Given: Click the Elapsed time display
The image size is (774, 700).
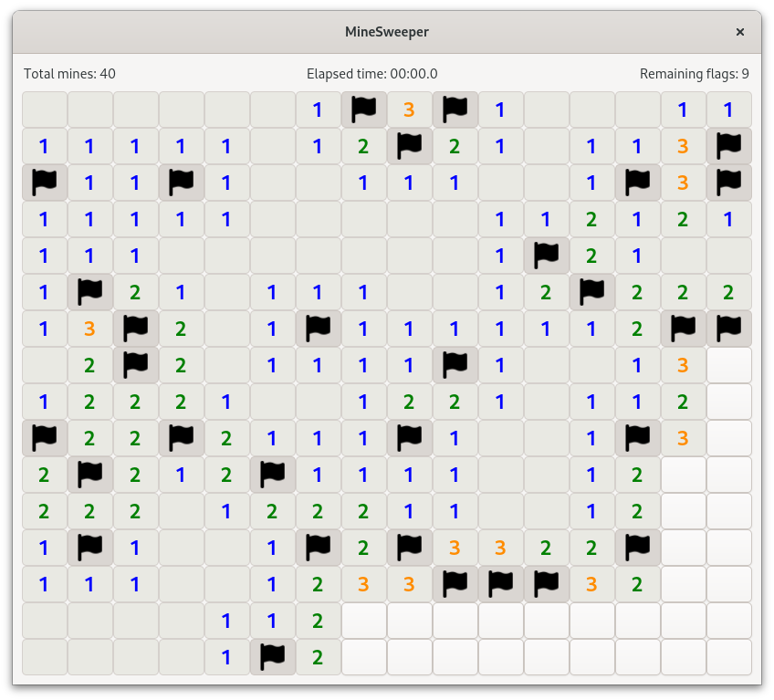Looking at the screenshot, I should coord(371,74).
